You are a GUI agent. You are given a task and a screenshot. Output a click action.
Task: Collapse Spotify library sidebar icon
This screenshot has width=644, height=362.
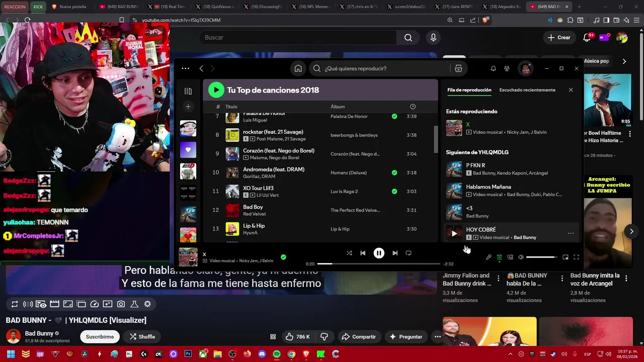[188, 91]
